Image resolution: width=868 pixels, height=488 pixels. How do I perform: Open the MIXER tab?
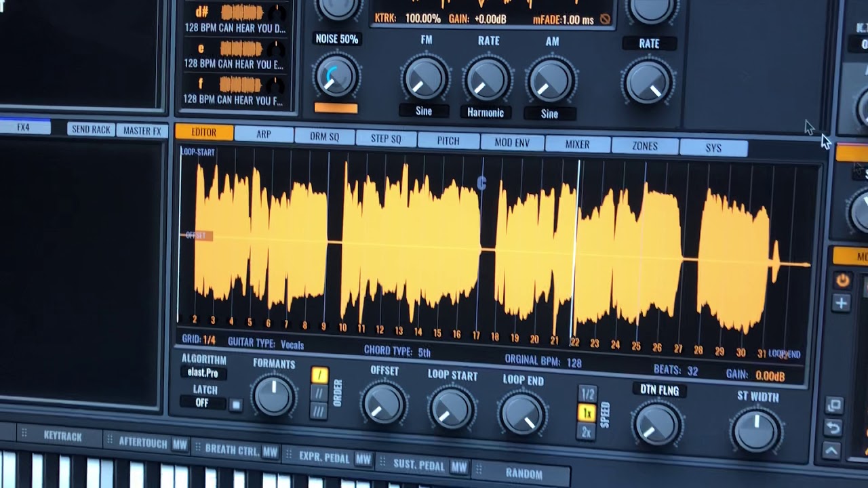coord(577,144)
